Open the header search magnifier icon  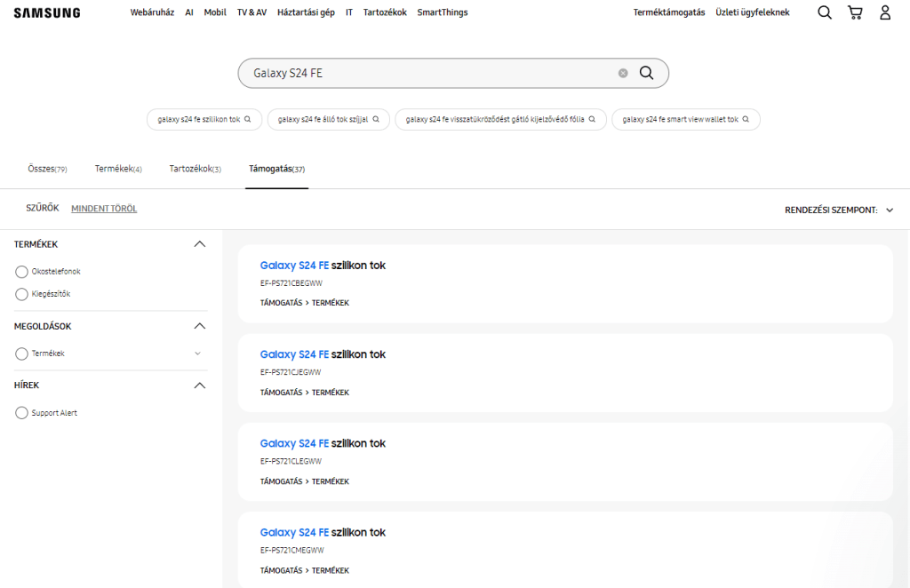[825, 12]
